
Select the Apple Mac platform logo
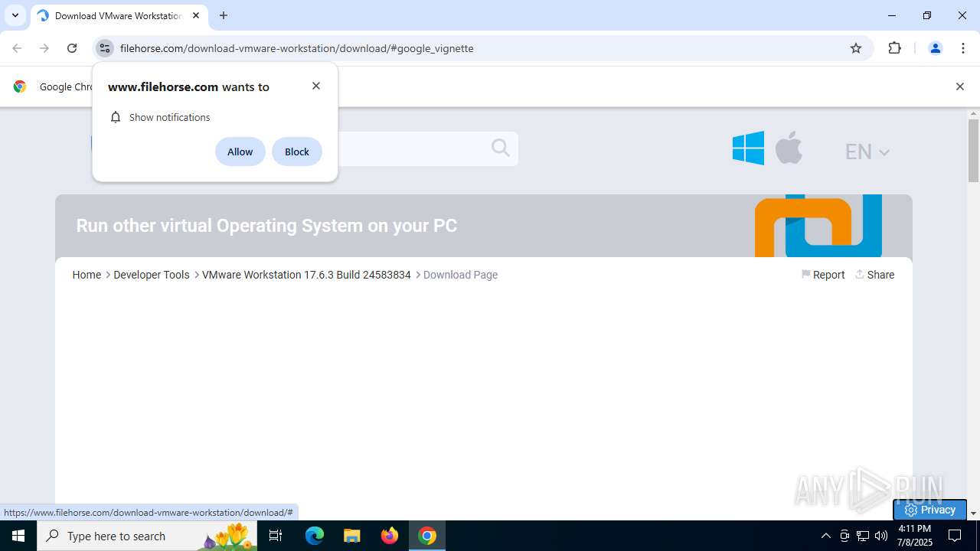[x=789, y=147]
